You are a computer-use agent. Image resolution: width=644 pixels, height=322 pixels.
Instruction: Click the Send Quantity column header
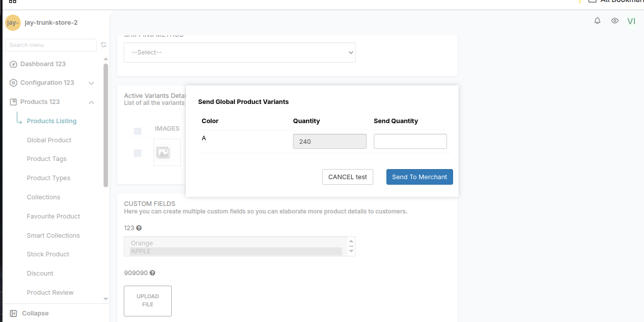click(396, 121)
